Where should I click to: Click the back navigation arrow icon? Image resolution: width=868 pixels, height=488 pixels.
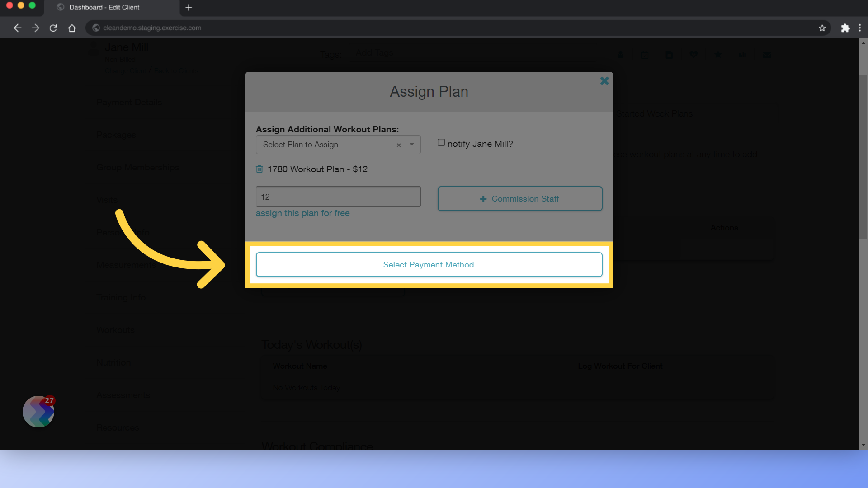coord(17,28)
